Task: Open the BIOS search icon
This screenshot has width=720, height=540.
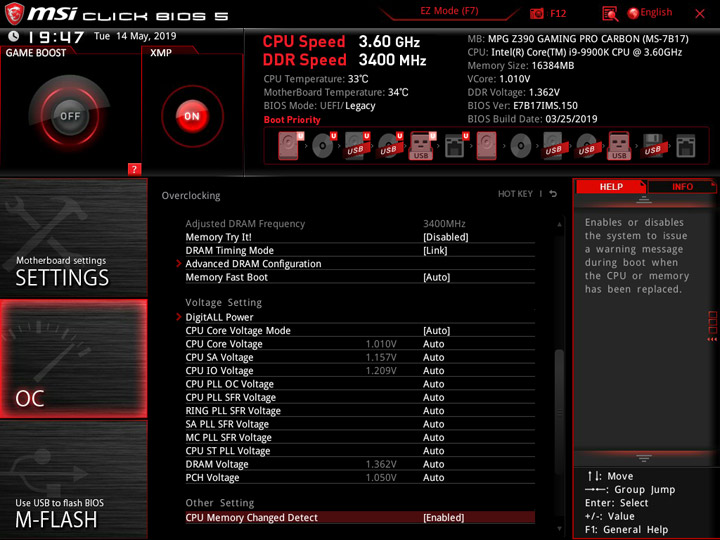Action: tap(610, 14)
